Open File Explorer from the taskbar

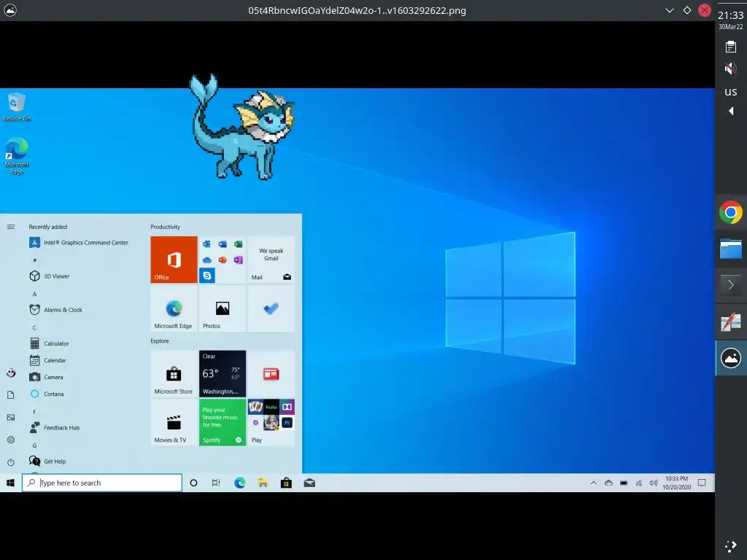(263, 483)
